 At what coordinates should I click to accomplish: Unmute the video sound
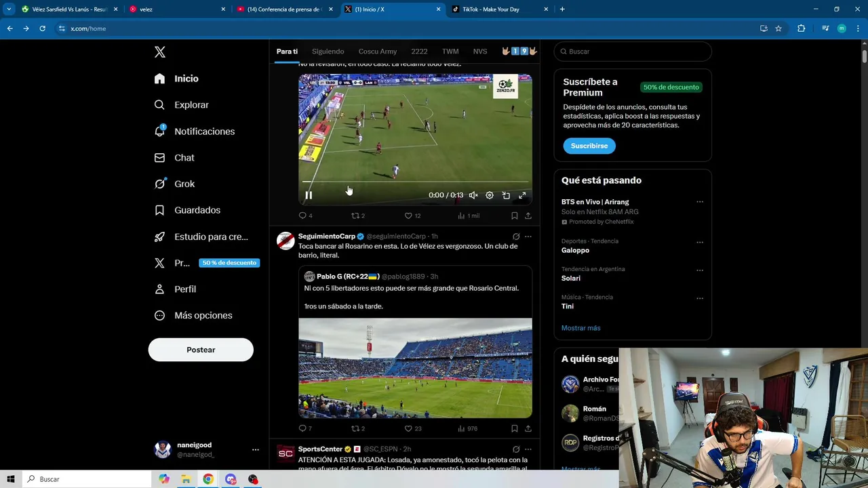click(x=473, y=195)
